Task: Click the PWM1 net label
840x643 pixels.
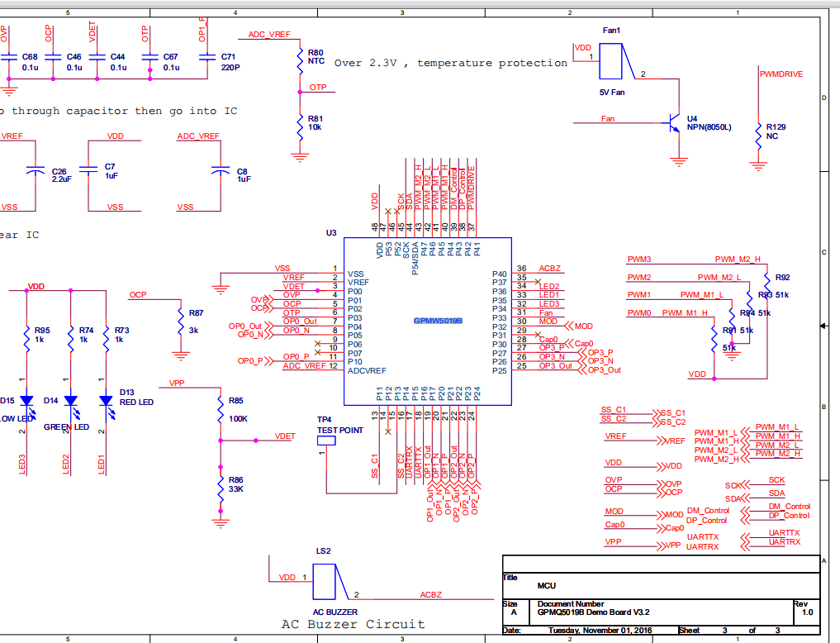Action: pos(639,295)
